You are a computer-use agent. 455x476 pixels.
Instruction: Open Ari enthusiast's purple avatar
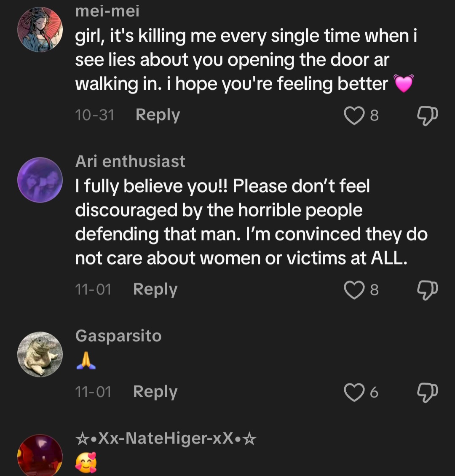click(x=40, y=180)
